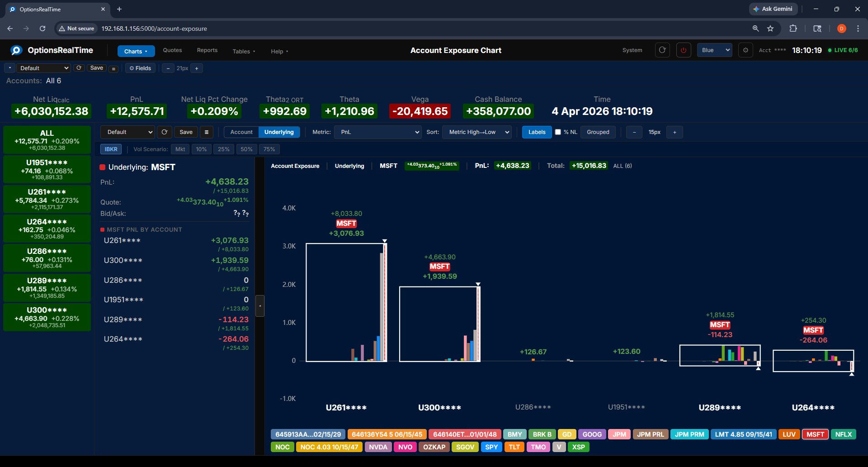Open chart menu via hamburger icon next to chart Save
The image size is (868, 467).
(x=207, y=132)
